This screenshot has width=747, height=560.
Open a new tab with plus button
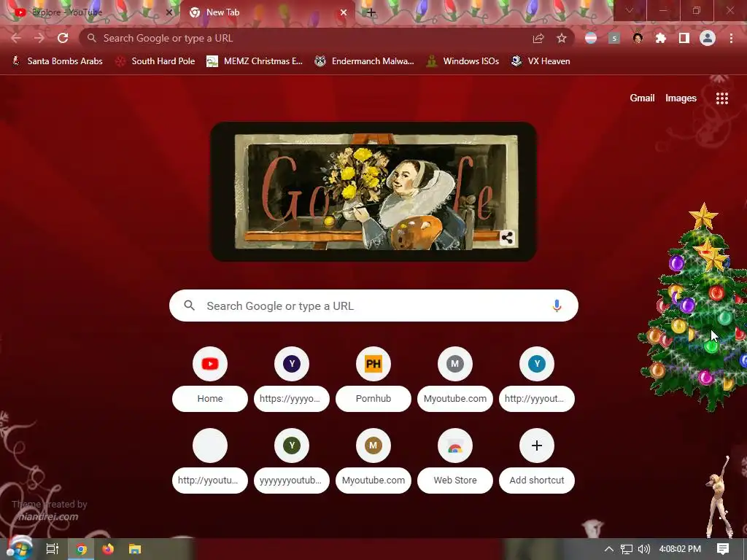coord(371,12)
